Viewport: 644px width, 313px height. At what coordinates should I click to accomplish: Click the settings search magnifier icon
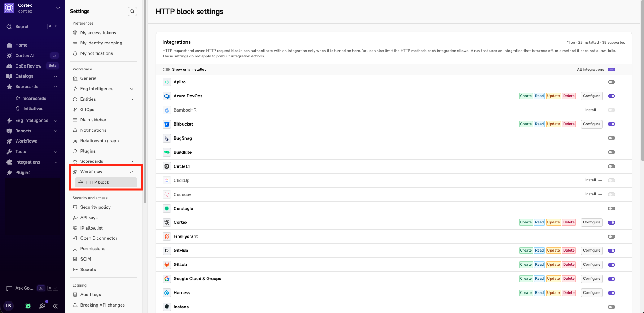click(132, 11)
